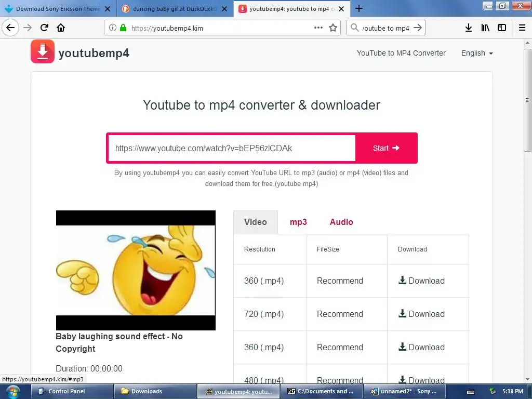Click the forward navigation arrow

pos(28,28)
